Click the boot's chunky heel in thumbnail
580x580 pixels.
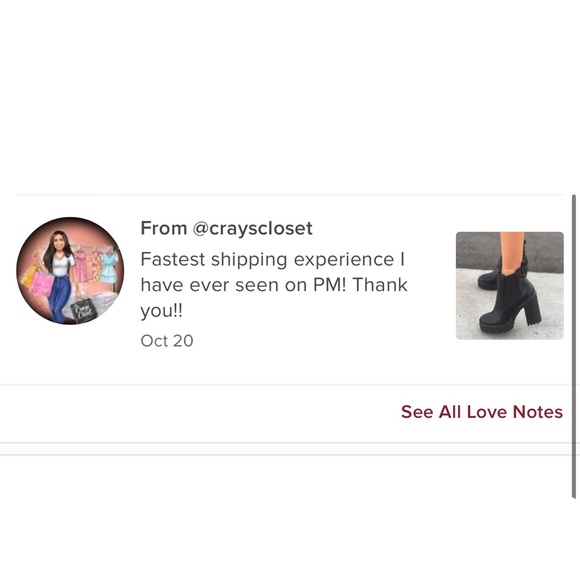531,307
